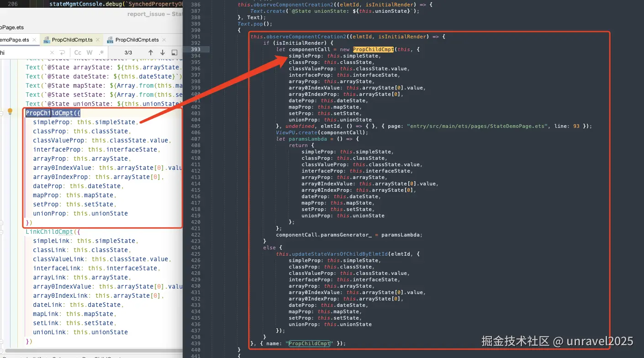Click mapLink: this.mapState line

[74, 314]
